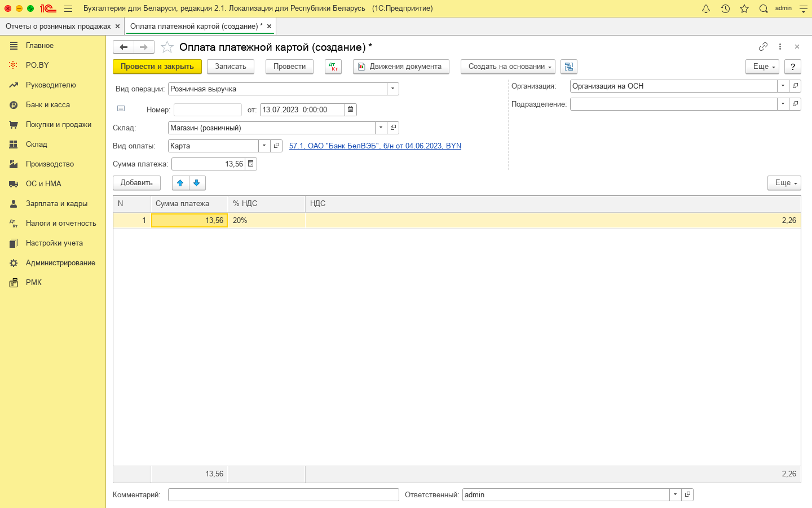The height and width of the screenshot is (508, 812).
Task: Open Налоги и отчетность section
Action: (x=61, y=224)
